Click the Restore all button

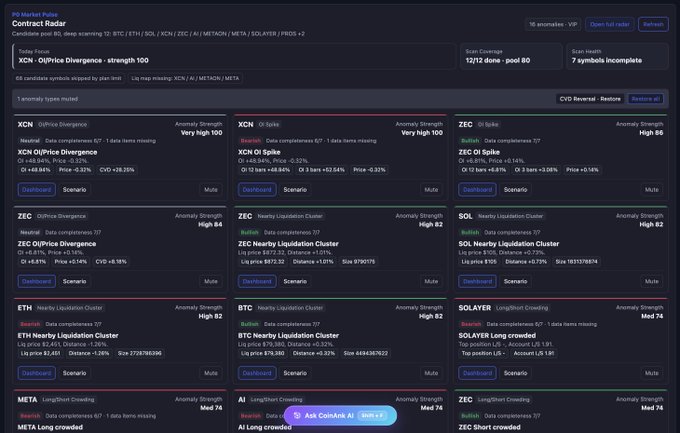[x=645, y=99]
